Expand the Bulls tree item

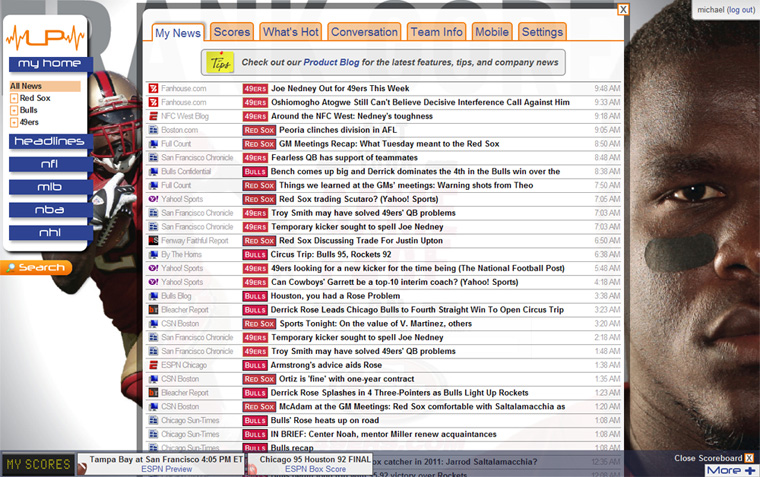pos(14,111)
